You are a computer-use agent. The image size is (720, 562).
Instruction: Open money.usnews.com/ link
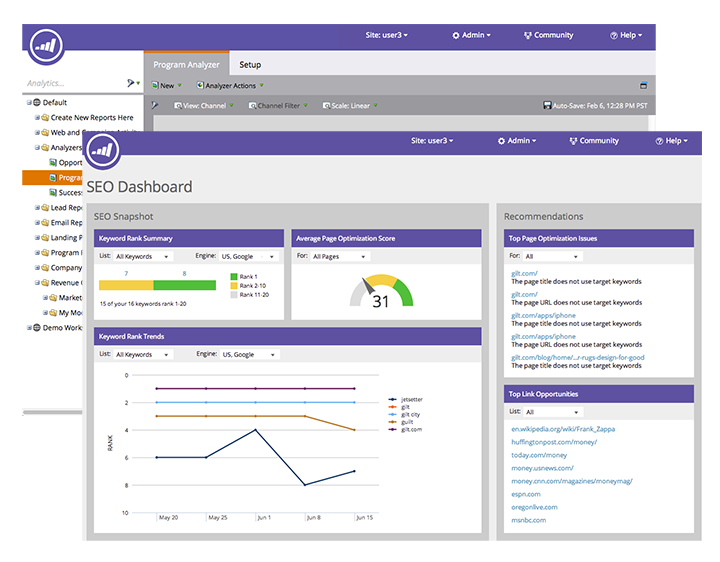pos(542,468)
